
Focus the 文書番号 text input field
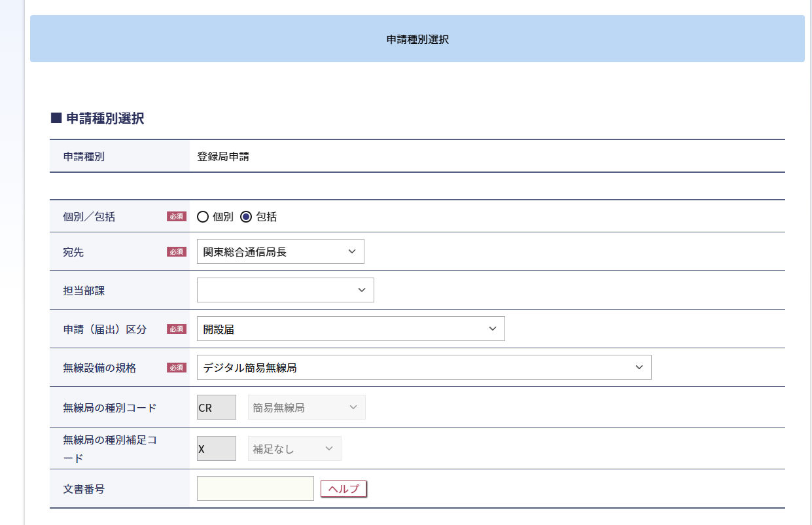[255, 488]
